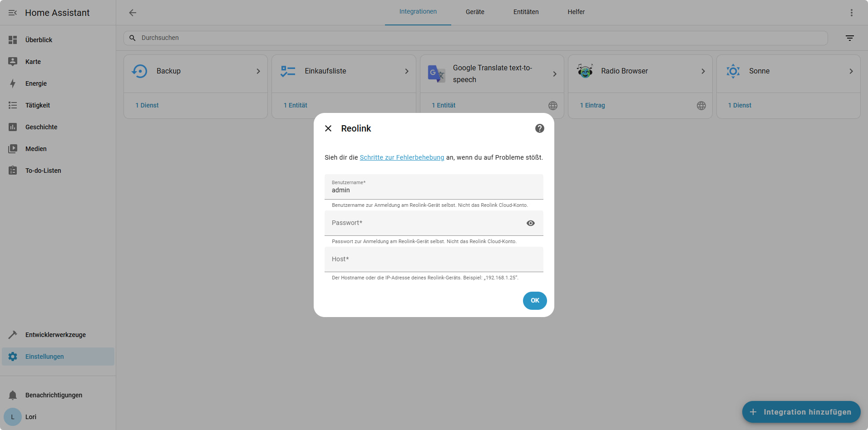Open Entwicklerwerkzeuge in the sidebar
Image resolution: width=868 pixels, height=430 pixels.
coord(58,335)
